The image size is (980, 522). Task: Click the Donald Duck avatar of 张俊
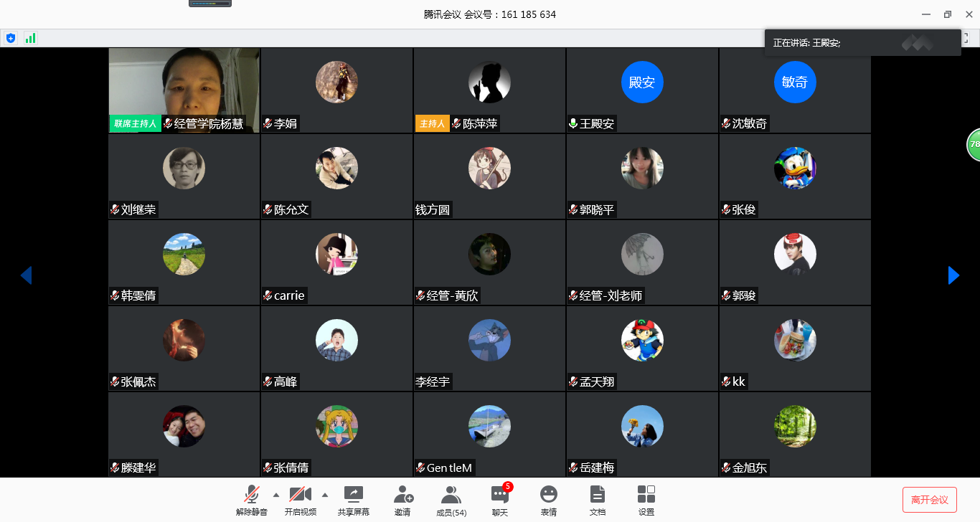point(795,169)
